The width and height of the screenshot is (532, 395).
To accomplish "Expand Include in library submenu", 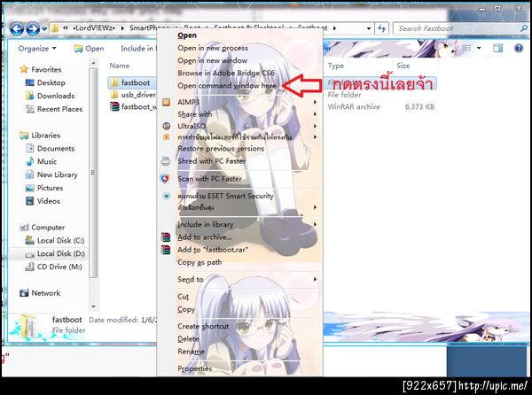I will [240, 224].
